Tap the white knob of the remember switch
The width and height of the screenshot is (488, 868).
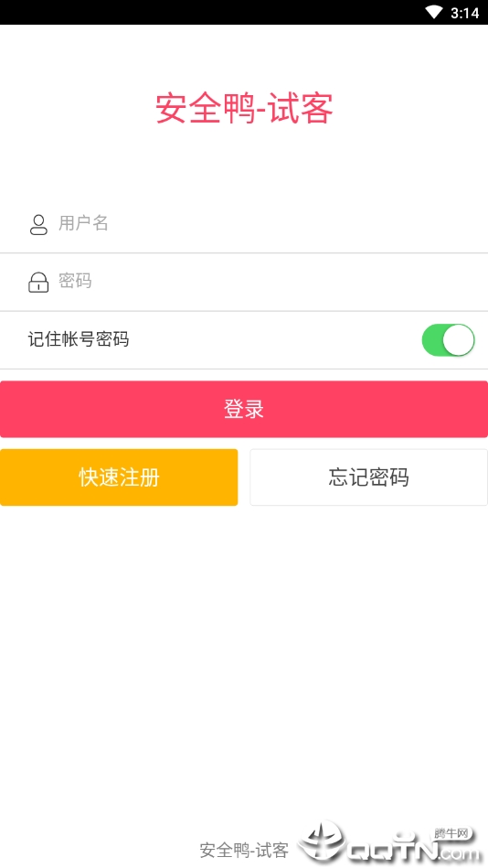point(459,340)
